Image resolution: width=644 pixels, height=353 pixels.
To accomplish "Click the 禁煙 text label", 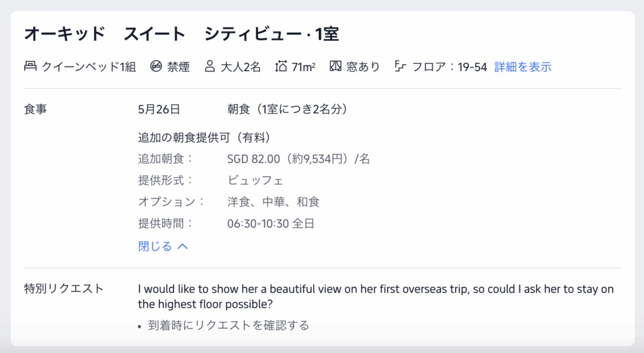I will 179,67.
